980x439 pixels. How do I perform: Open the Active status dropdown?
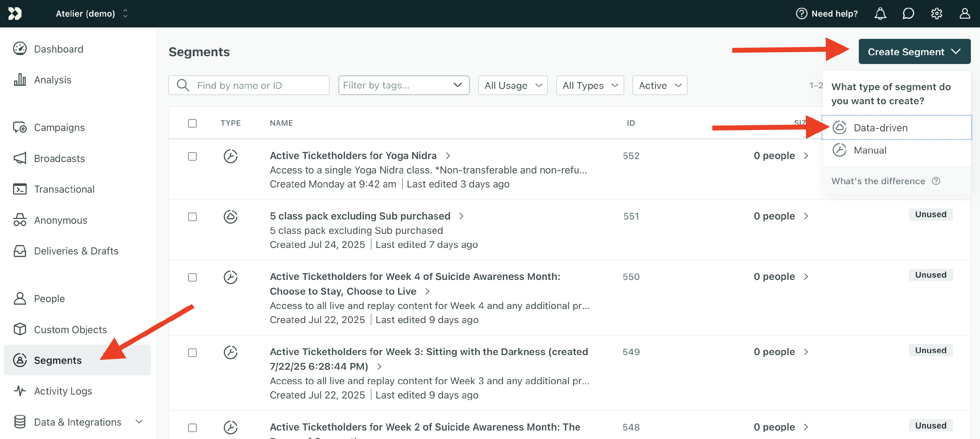click(659, 85)
